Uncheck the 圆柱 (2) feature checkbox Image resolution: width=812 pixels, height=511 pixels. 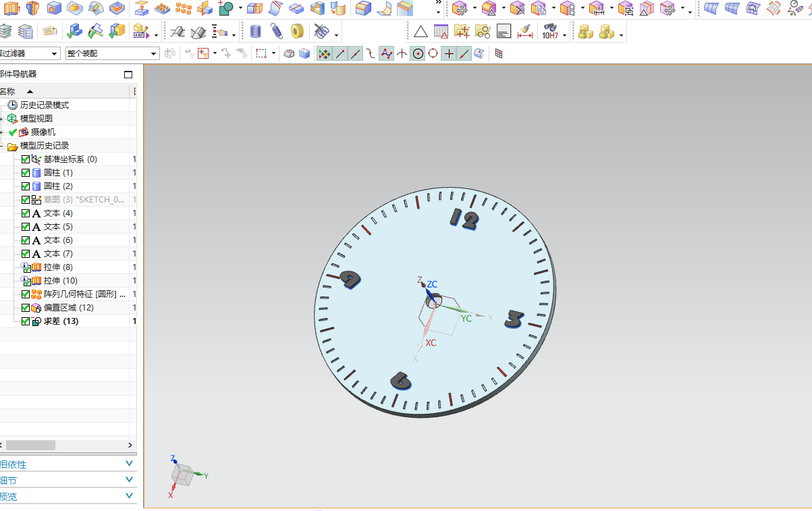[26, 186]
